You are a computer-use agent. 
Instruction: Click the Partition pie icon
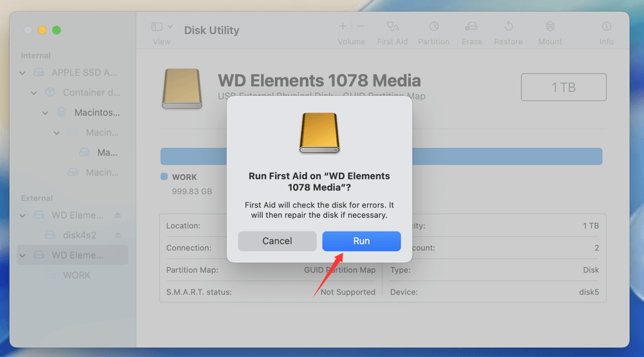coord(434,26)
